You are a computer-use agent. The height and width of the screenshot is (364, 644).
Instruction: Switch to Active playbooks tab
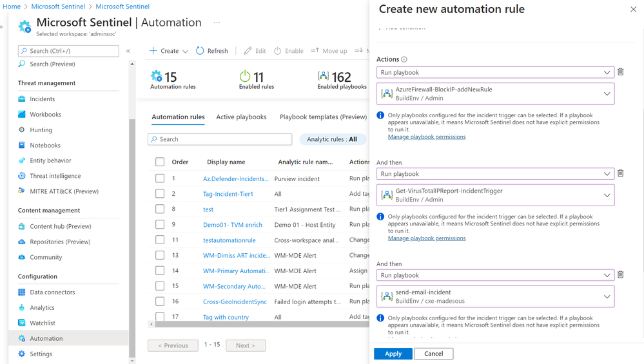tap(241, 117)
